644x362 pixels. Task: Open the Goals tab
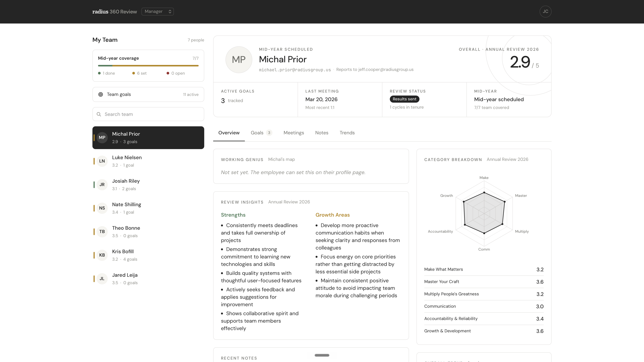click(261, 133)
